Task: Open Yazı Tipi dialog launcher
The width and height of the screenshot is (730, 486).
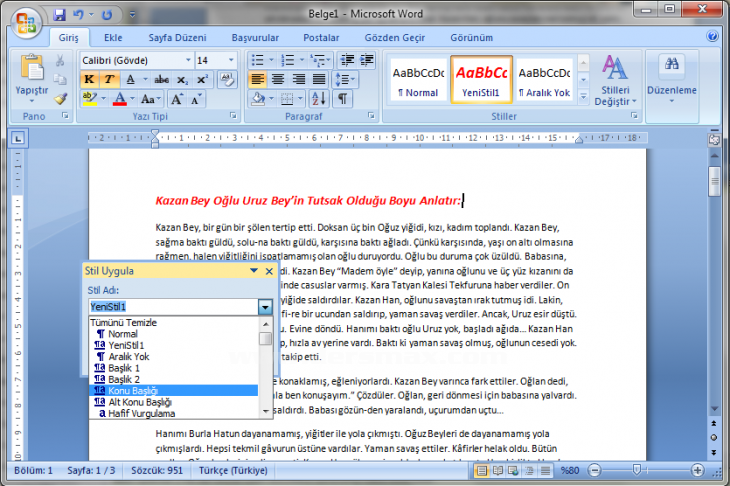Action: (233, 115)
